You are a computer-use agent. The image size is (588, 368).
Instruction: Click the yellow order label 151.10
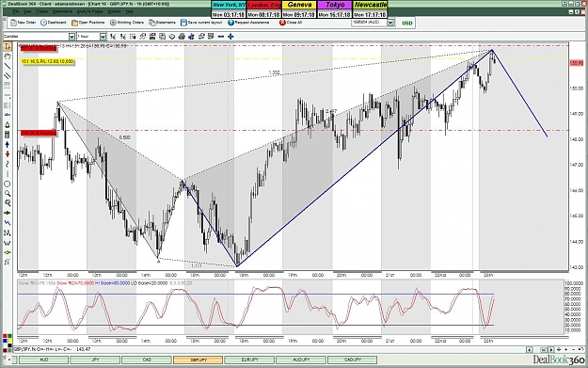[47, 61]
